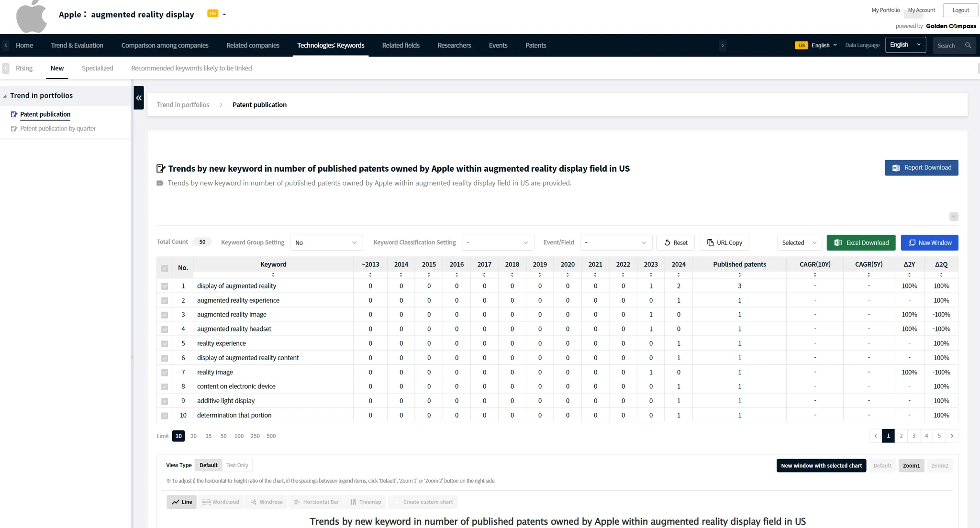980x528 pixels.
Task: Toggle the select-all header checkbox
Action: (165, 268)
